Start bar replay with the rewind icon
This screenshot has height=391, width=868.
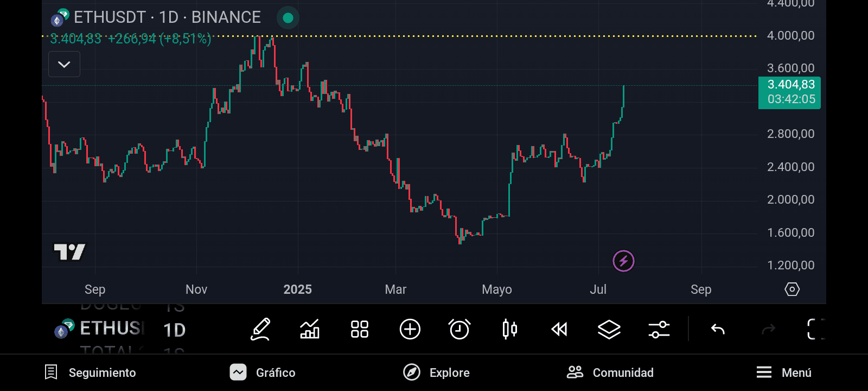point(559,329)
